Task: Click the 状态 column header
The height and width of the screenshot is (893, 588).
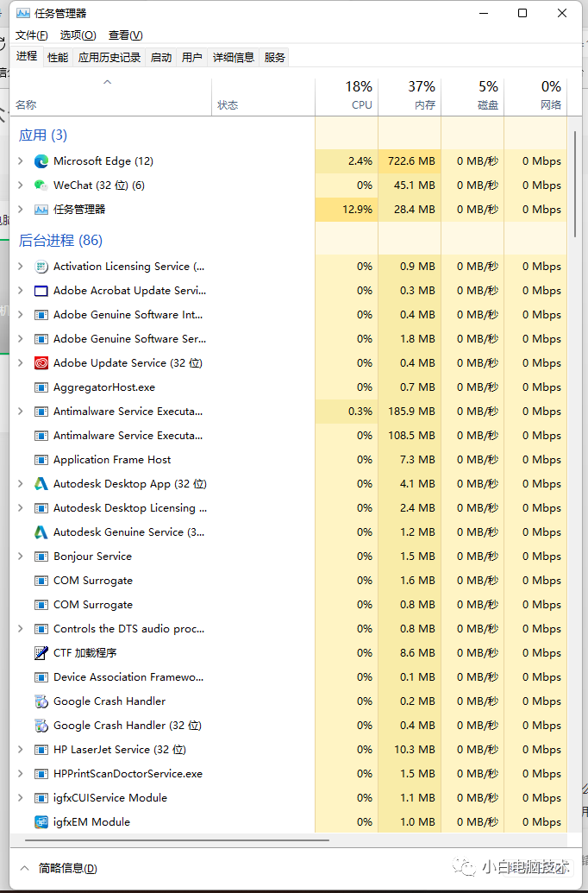Action: click(264, 96)
